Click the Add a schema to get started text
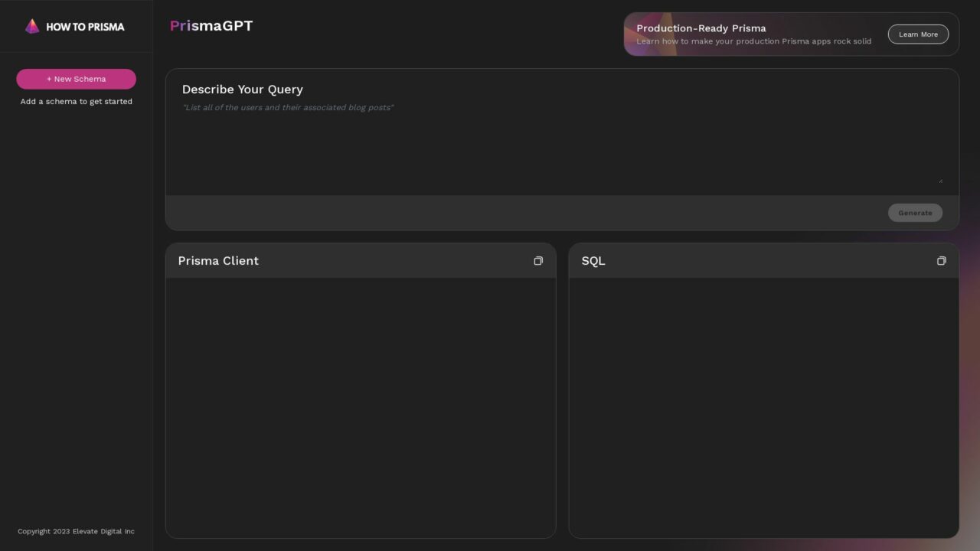 [76, 101]
